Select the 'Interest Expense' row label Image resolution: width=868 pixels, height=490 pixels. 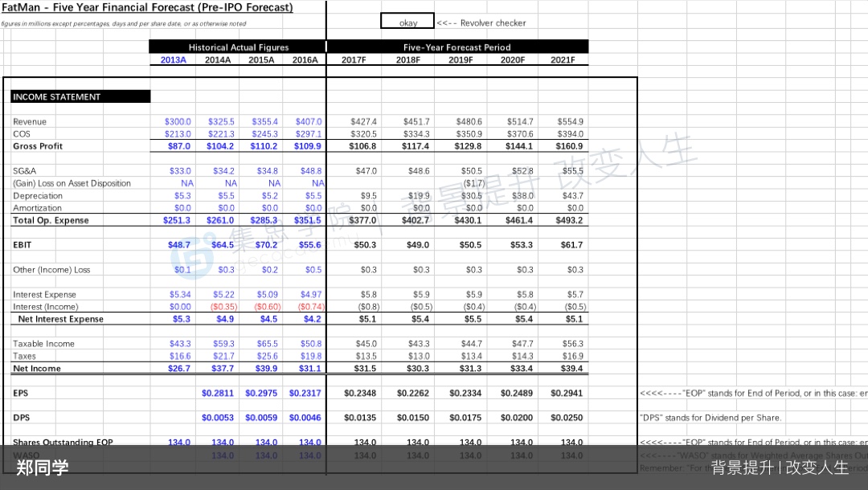[44, 294]
